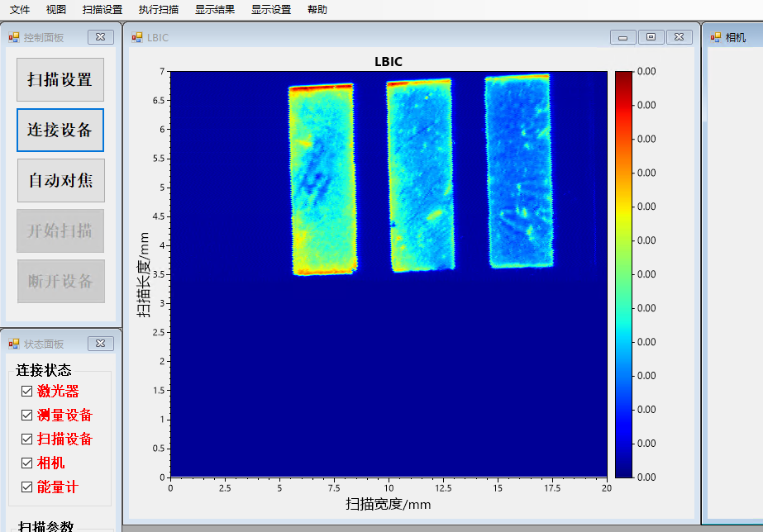Image resolution: width=763 pixels, height=532 pixels.
Task: Open the 显示设置 menu
Action: (x=271, y=10)
